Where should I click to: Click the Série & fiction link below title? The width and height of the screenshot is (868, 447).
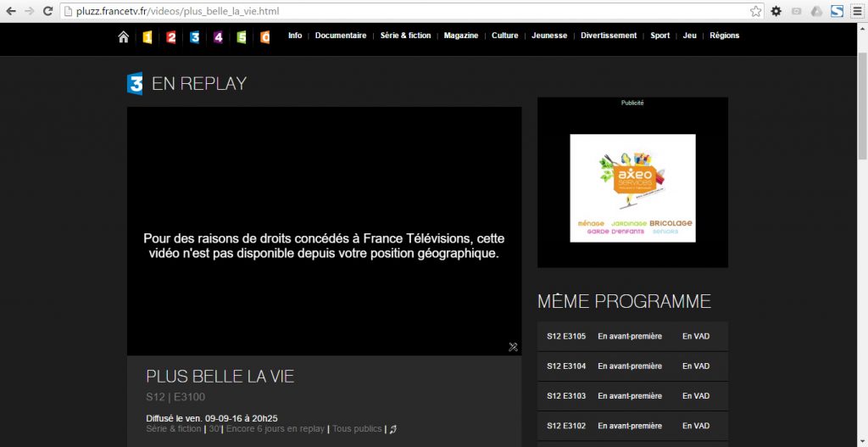[174, 428]
